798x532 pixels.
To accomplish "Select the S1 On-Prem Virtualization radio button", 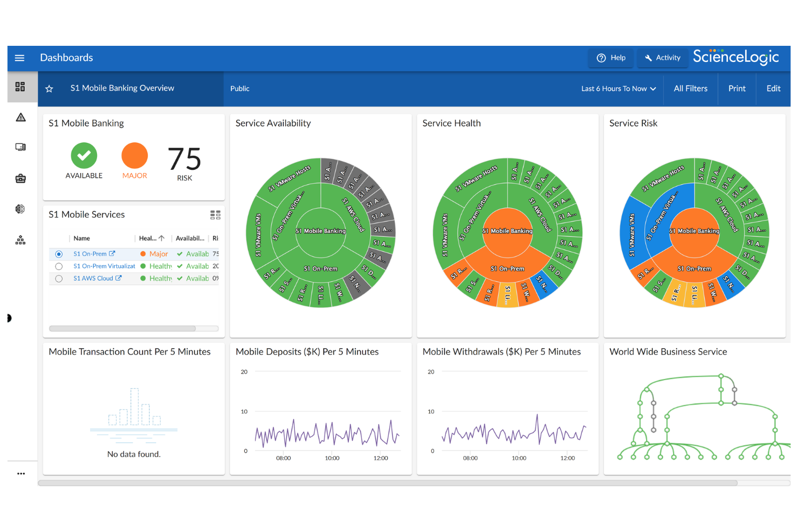I will coord(59,266).
